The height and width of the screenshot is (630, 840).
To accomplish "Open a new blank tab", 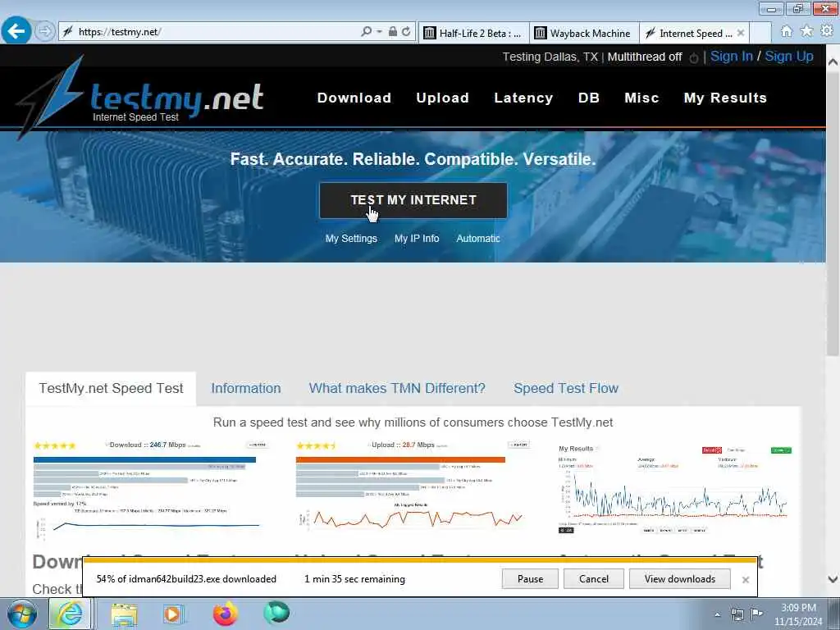I will pyautogui.click(x=760, y=33).
